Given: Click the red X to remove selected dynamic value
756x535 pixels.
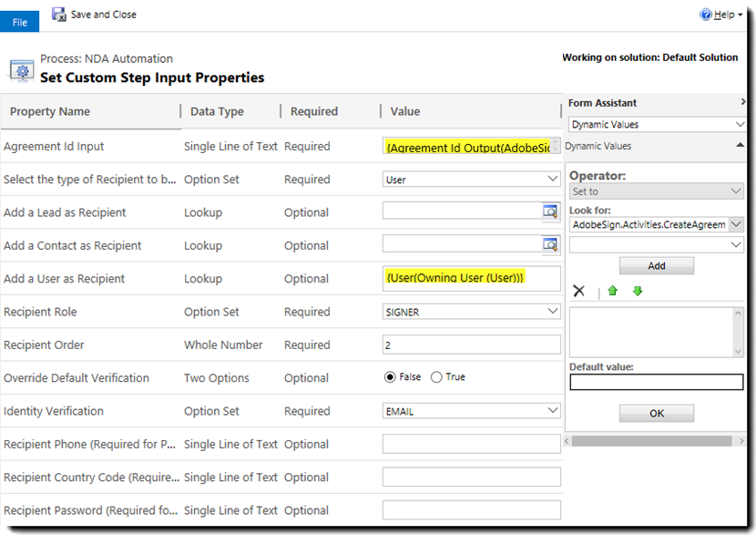Looking at the screenshot, I should tap(579, 290).
